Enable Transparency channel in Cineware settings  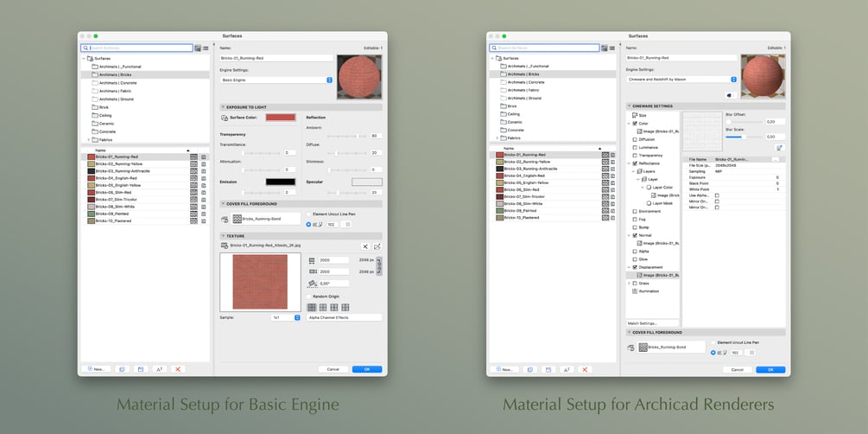(x=635, y=156)
